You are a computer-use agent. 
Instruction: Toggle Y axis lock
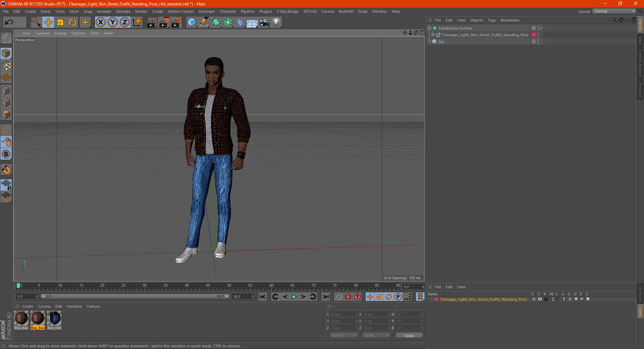(113, 22)
